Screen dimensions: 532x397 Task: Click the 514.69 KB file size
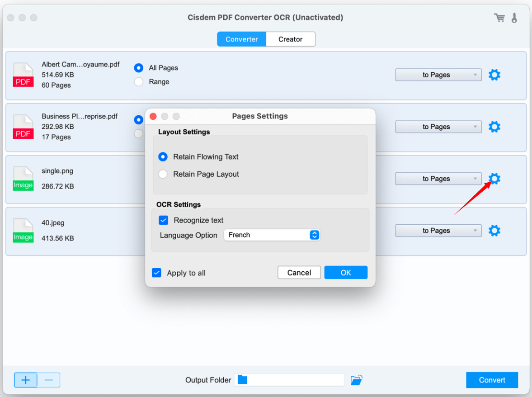tap(58, 75)
